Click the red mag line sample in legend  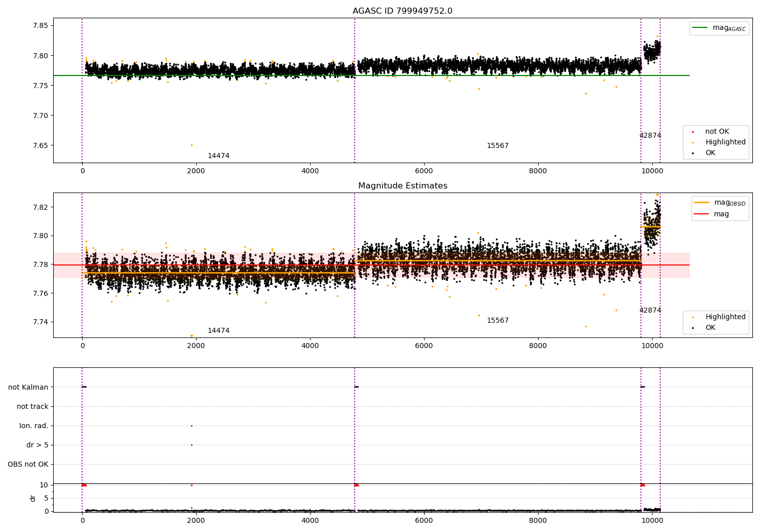702,214
